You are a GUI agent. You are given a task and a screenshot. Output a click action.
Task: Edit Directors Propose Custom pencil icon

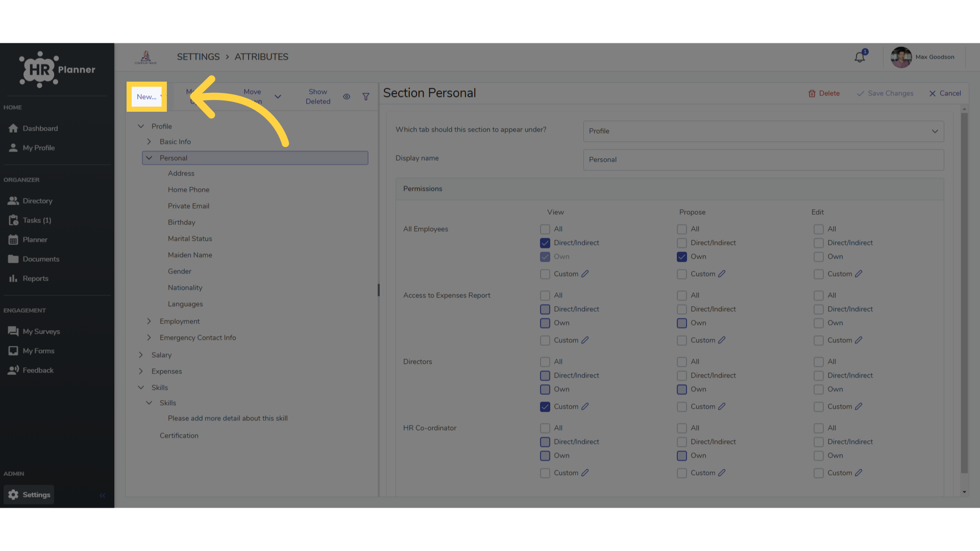point(722,407)
